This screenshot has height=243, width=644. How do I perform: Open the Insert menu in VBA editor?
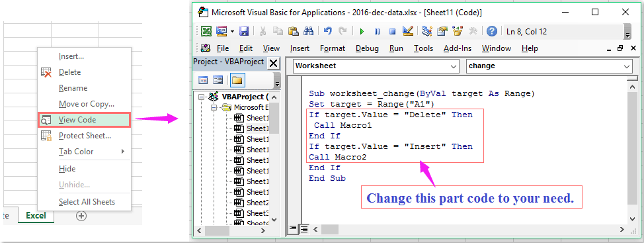click(x=300, y=48)
